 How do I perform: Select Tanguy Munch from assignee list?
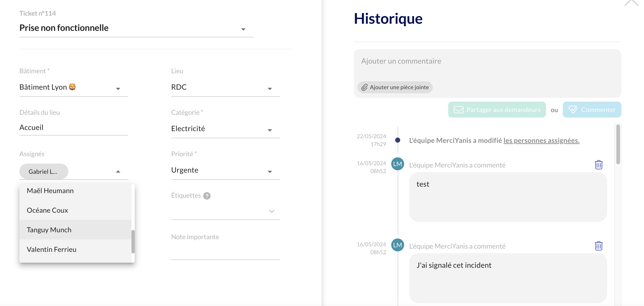pyautogui.click(x=49, y=229)
